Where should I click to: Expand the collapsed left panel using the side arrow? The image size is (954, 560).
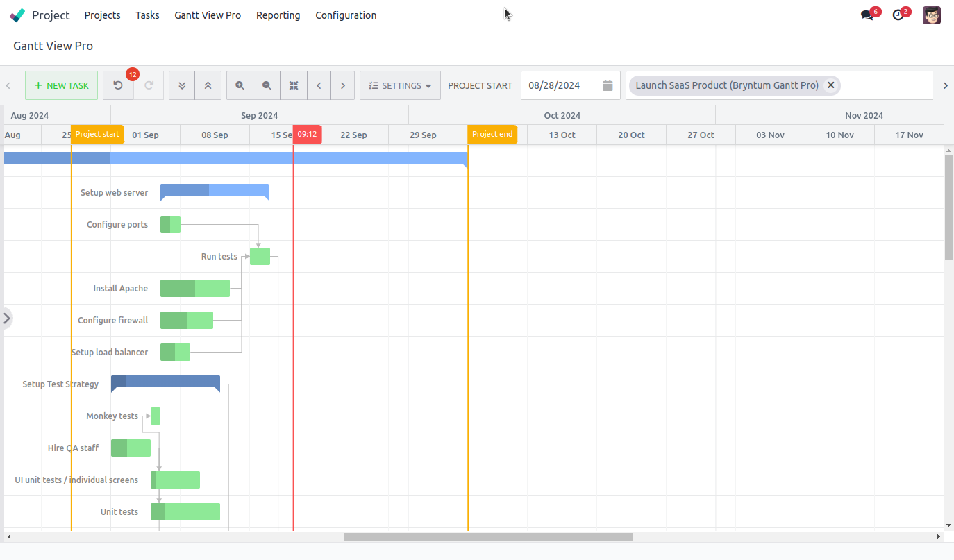(x=7, y=318)
